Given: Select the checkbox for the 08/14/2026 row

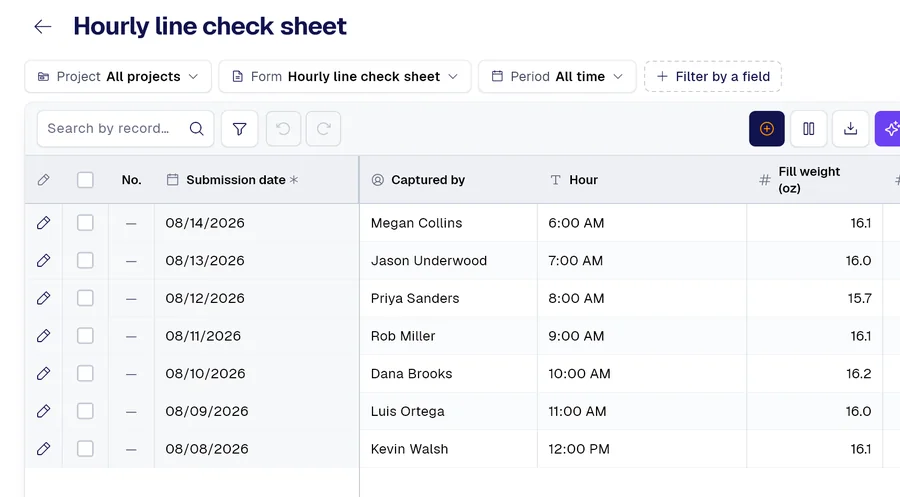Looking at the screenshot, I should (x=86, y=223).
